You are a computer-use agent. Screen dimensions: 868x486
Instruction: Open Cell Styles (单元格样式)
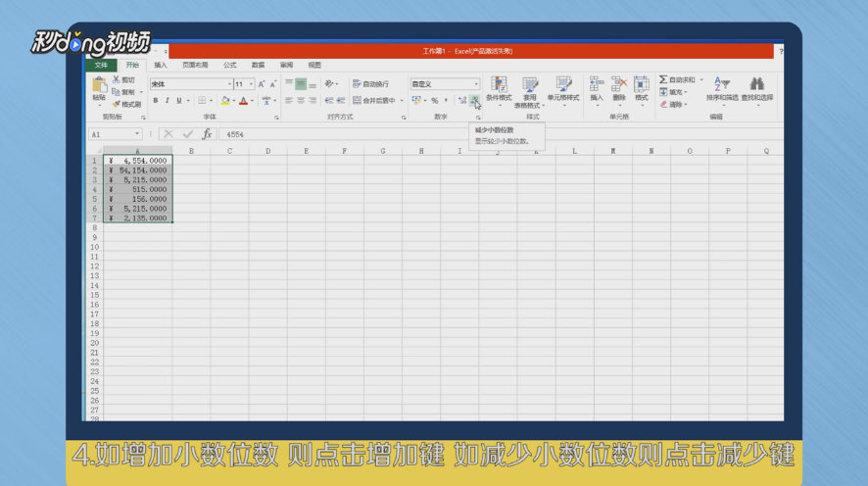[x=563, y=90]
